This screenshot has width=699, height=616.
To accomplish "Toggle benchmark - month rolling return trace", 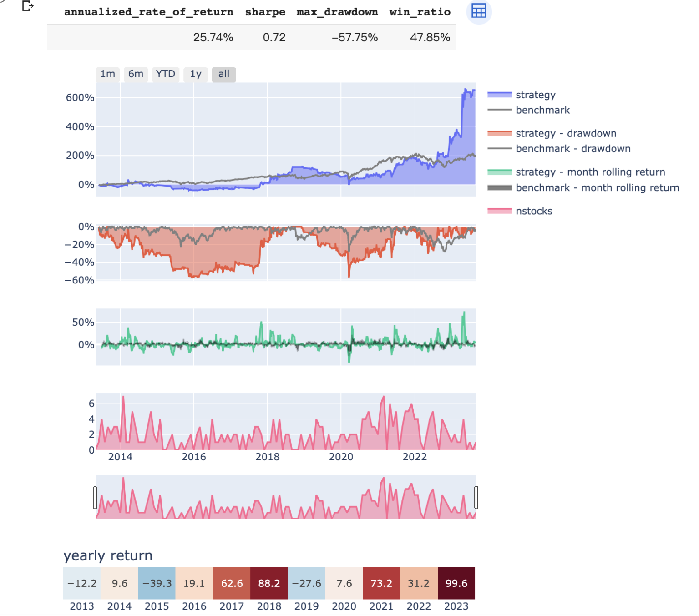I will click(597, 188).
